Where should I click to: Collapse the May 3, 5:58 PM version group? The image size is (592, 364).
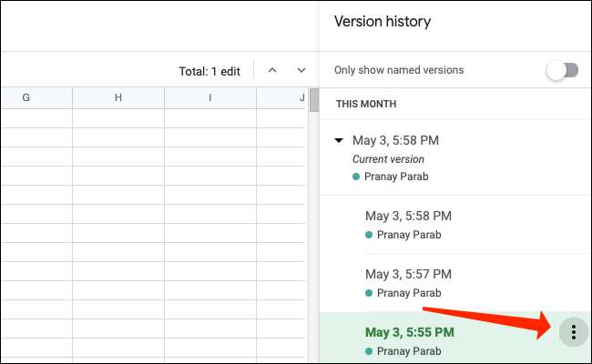click(340, 140)
